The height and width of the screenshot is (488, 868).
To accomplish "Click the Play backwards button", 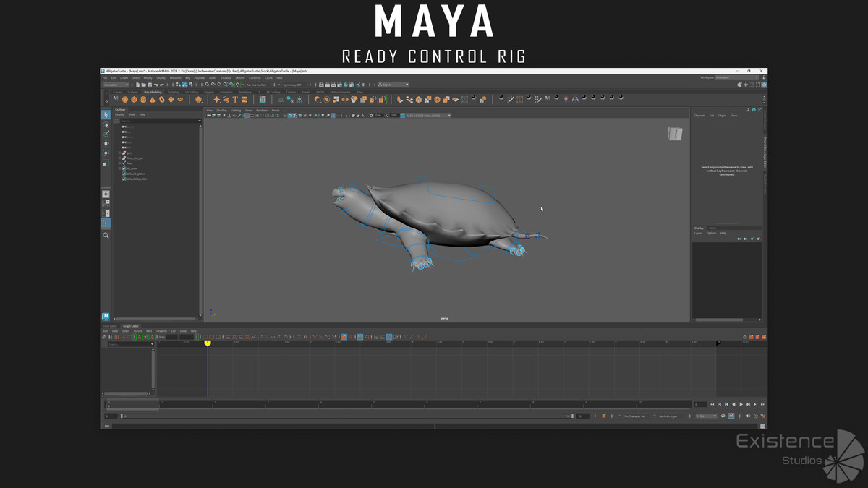I will click(x=733, y=404).
